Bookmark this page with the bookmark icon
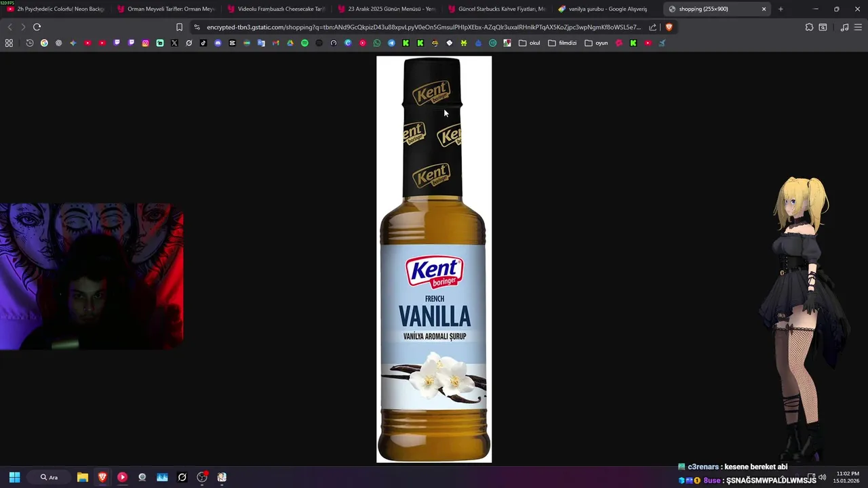Image resolution: width=868 pixels, height=488 pixels. 179,27
